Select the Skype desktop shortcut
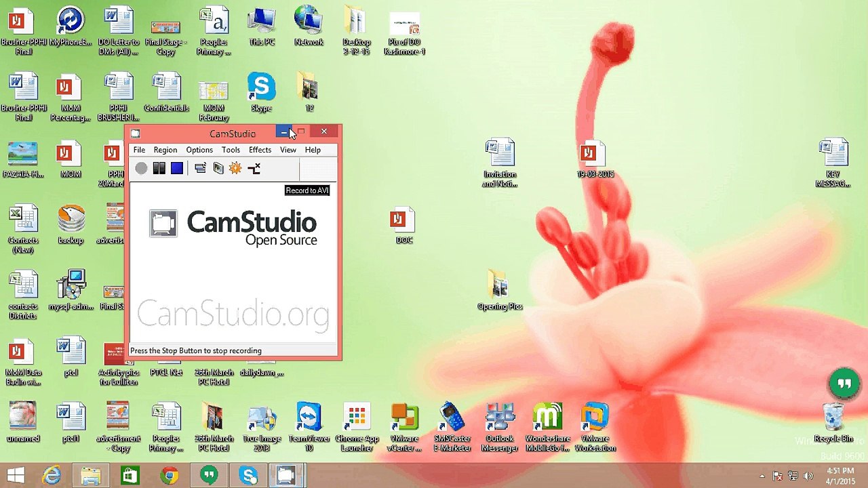 coord(261,93)
